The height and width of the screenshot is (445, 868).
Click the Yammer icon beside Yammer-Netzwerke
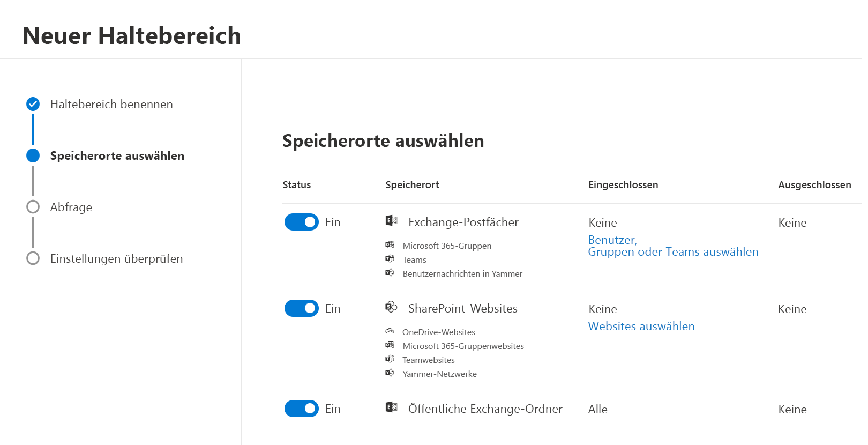(x=390, y=373)
